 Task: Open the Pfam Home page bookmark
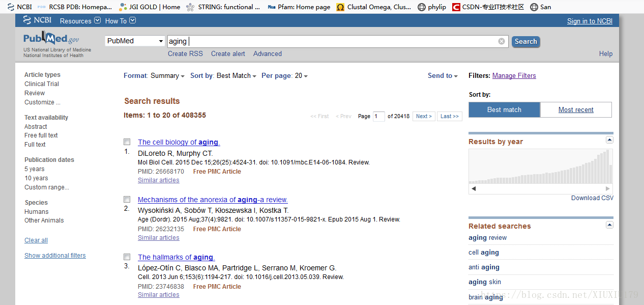point(299,7)
